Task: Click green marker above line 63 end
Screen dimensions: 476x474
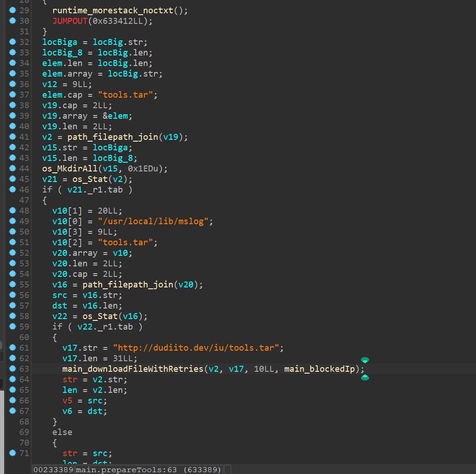Action: pyautogui.click(x=365, y=360)
